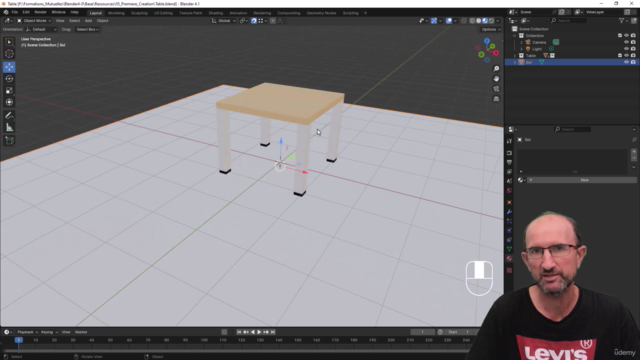The height and width of the screenshot is (360, 640).
Task: Toggle Collection exclude checkbox
Action: (620, 36)
